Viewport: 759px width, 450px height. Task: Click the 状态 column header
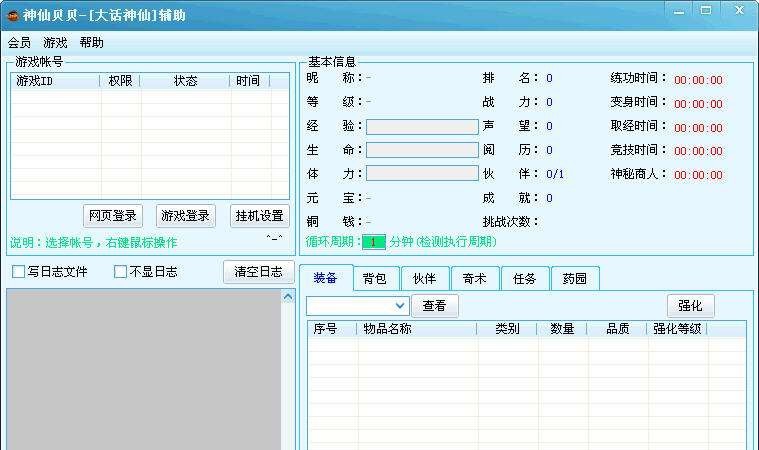coord(185,81)
